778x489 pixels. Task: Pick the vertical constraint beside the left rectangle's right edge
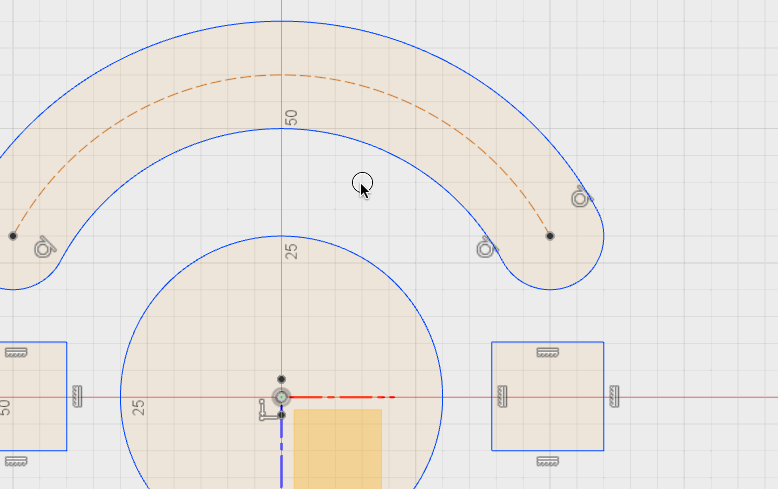(x=77, y=396)
